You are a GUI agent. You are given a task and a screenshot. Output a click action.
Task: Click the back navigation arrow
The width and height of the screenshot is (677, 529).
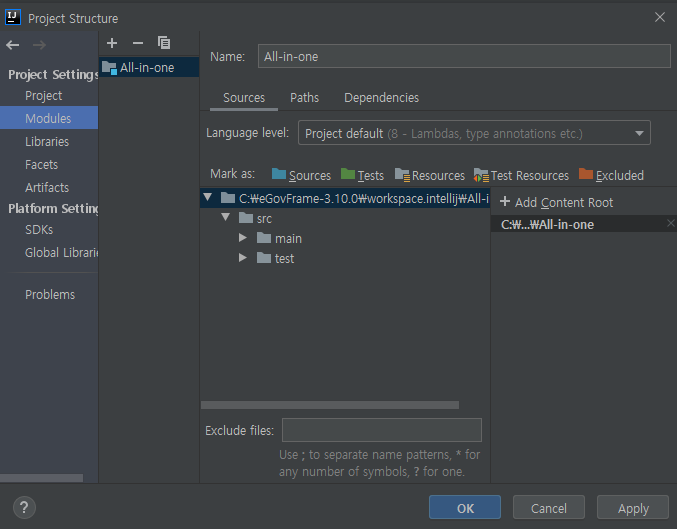13,45
